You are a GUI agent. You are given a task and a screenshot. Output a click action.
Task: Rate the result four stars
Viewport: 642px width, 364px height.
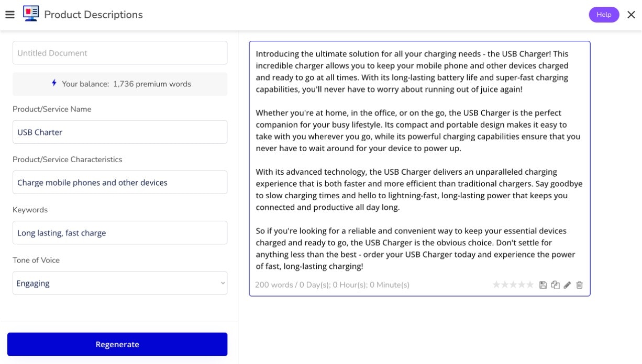(522, 285)
